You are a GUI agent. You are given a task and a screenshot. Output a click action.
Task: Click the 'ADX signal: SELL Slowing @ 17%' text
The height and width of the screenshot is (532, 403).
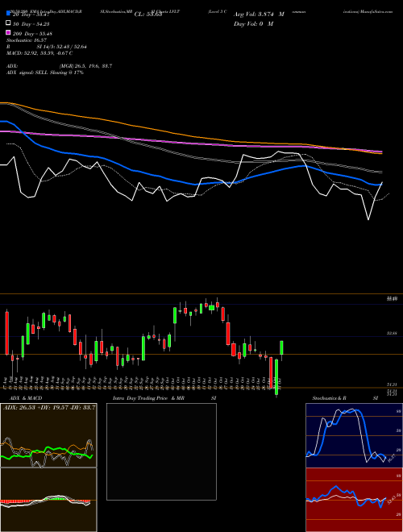(x=45, y=73)
